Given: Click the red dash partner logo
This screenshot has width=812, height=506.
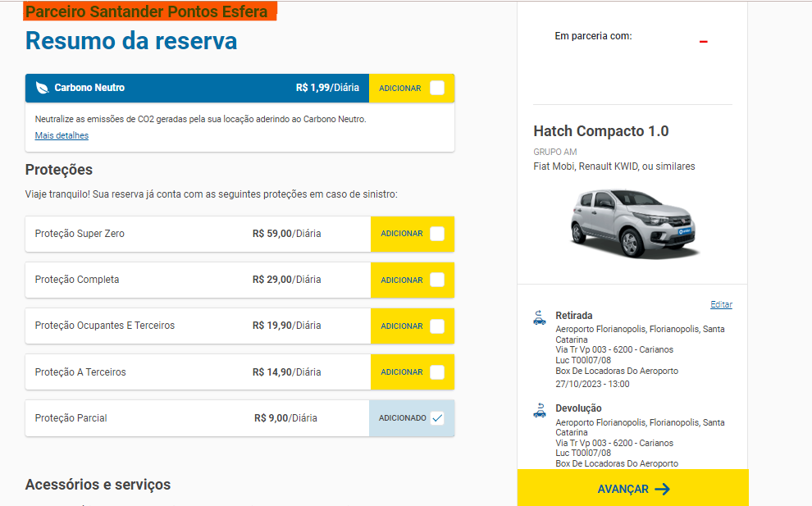Looking at the screenshot, I should click(x=703, y=42).
